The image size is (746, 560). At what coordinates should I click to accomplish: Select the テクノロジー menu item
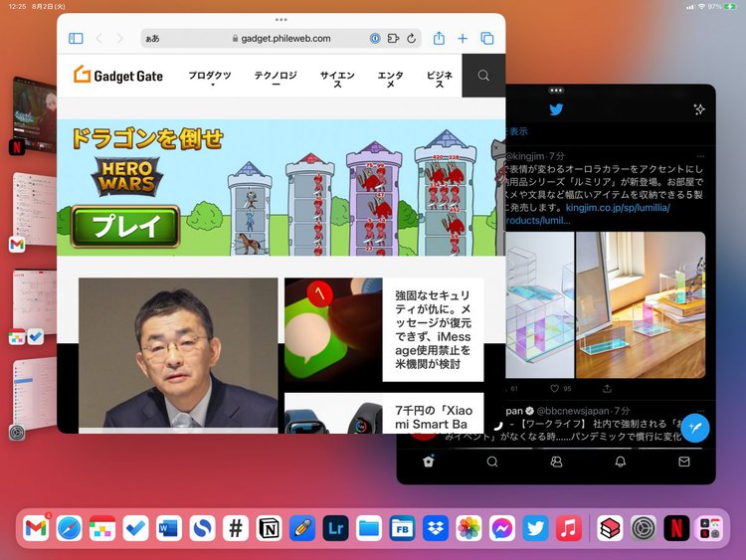pyautogui.click(x=276, y=79)
